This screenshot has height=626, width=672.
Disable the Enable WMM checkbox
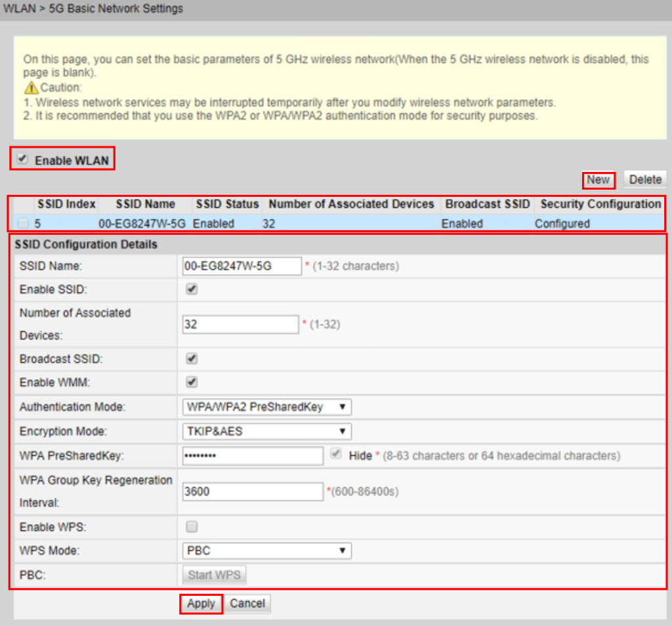[x=192, y=382]
